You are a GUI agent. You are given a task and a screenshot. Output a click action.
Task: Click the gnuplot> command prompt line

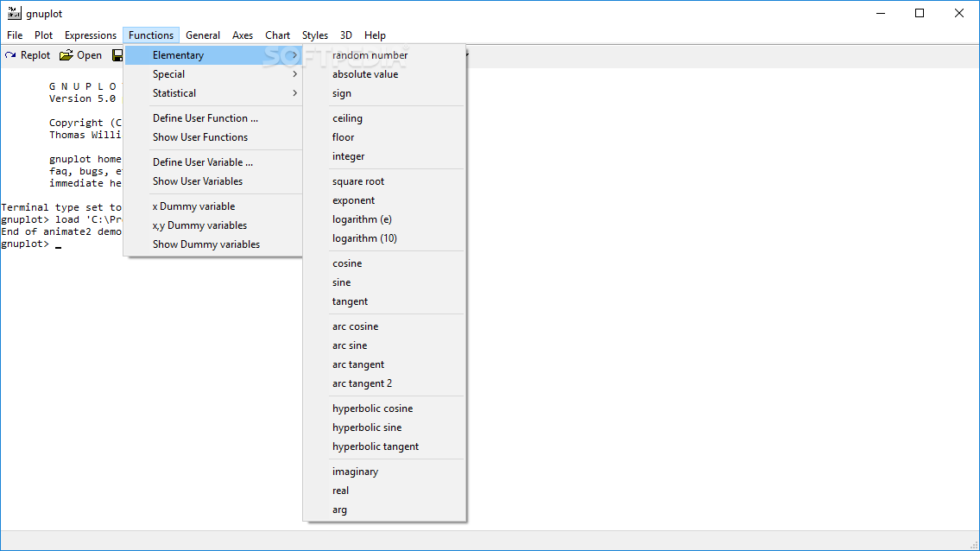(x=31, y=244)
